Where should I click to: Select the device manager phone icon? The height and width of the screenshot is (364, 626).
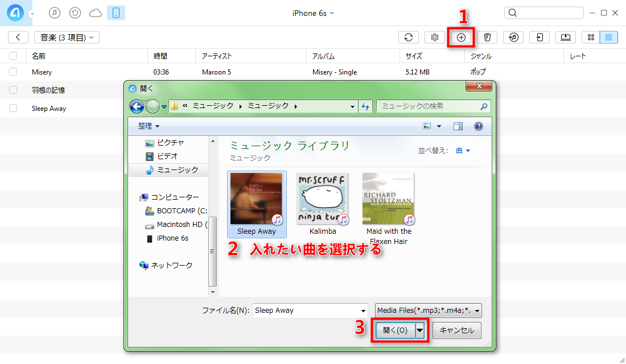tap(116, 13)
